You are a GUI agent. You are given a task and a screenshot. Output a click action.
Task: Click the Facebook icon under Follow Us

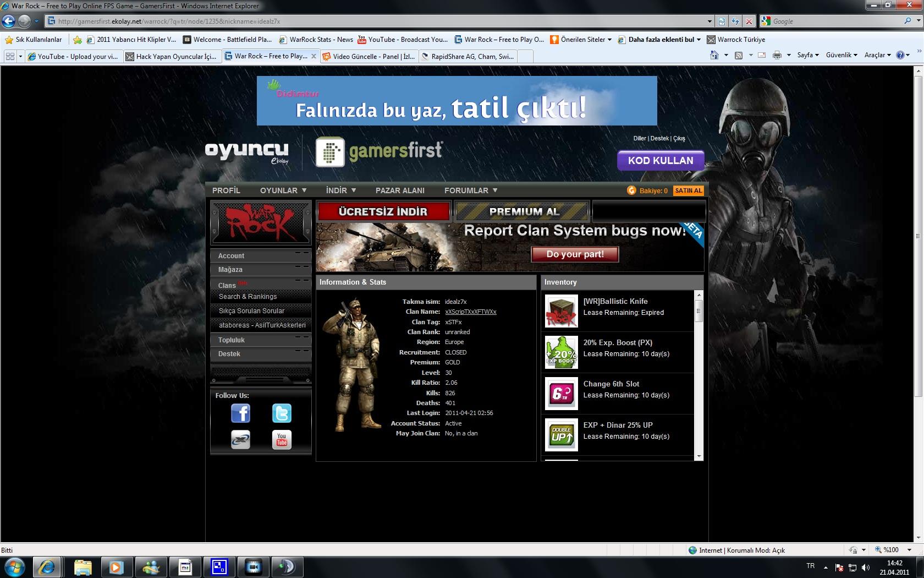click(x=240, y=413)
